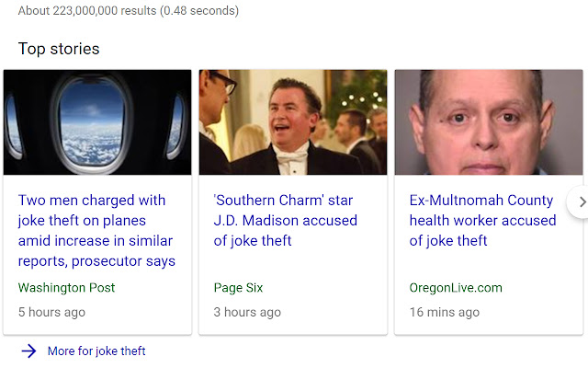Click the Washington Post source label
The height and width of the screenshot is (368, 588).
click(x=67, y=288)
